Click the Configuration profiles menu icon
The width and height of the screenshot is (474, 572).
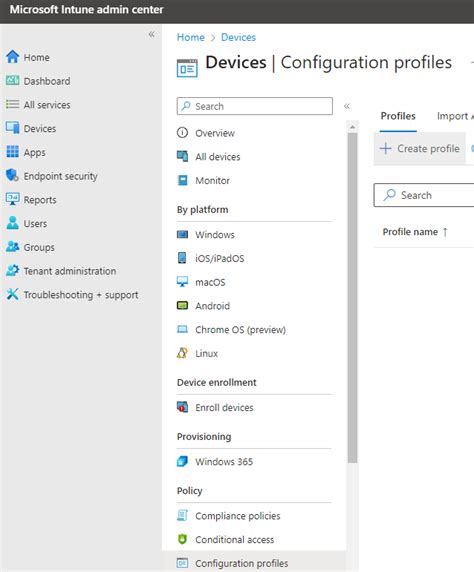(x=182, y=563)
